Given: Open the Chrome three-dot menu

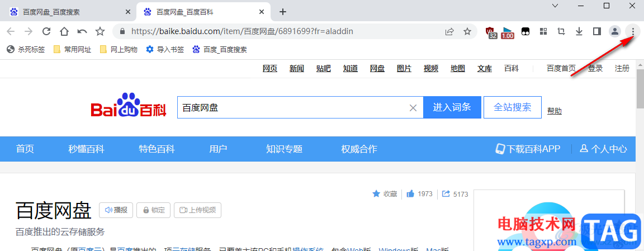Looking at the screenshot, I should 633,31.
